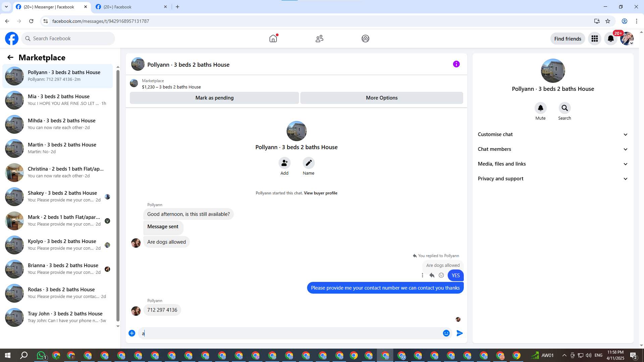This screenshot has width=644, height=362.
Task: Open the Chrome profile icon
Action: coord(625,21)
